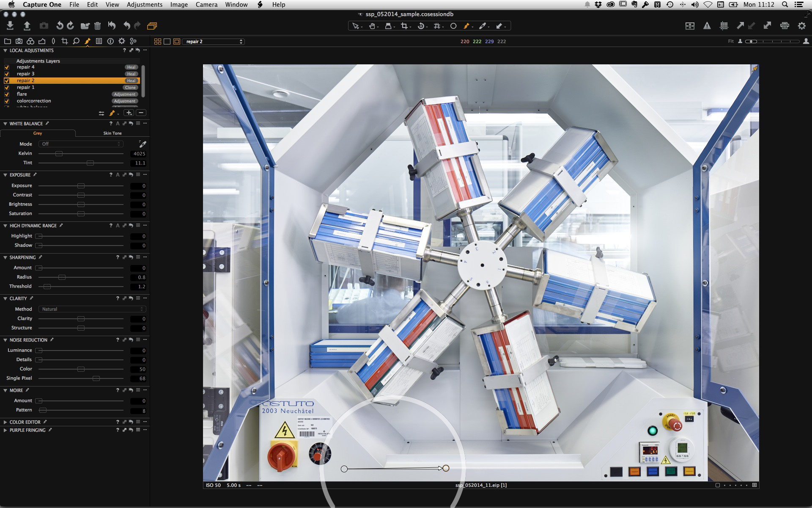Toggle visibility checkbox for repair 3 layer
The height and width of the screenshot is (508, 812).
[7, 74]
